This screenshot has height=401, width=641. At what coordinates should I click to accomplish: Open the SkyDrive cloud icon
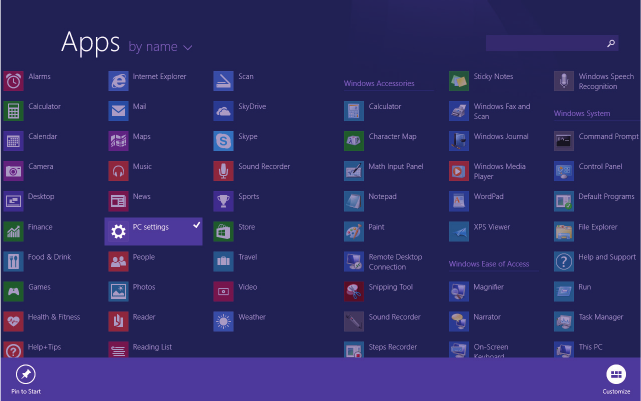(223, 111)
